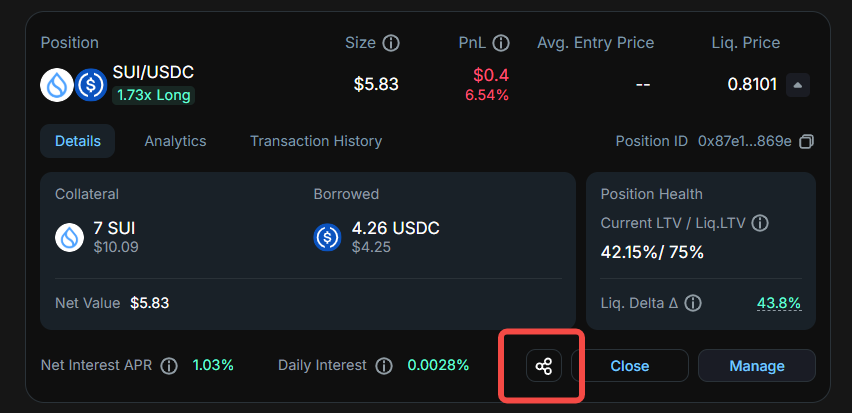Click the Liq. Delta info icon
852x413 pixels.
coord(692,303)
